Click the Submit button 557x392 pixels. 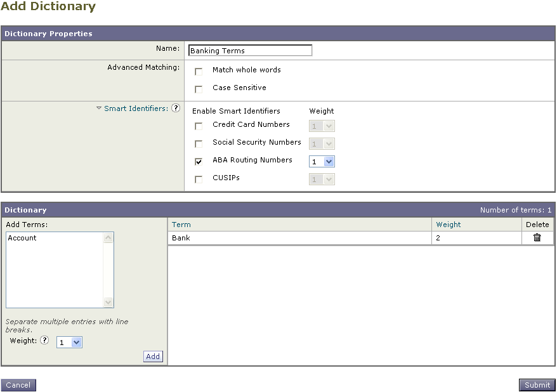click(537, 385)
